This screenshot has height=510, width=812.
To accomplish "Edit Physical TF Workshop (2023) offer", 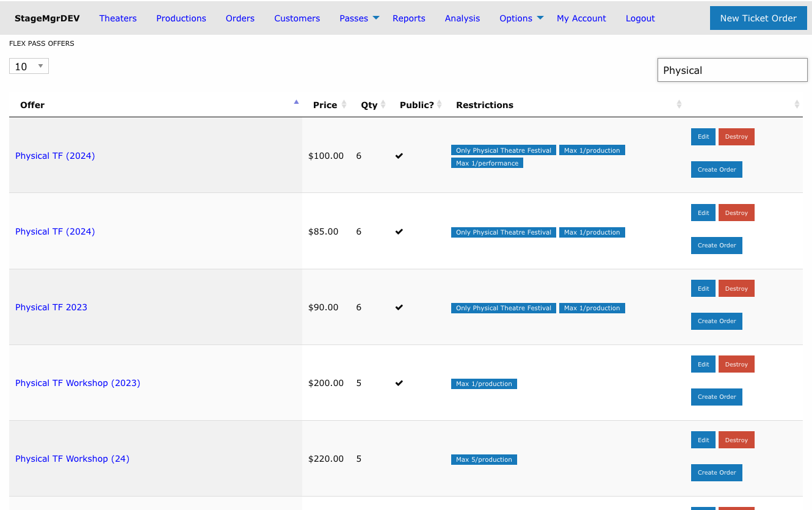I will coord(703,364).
